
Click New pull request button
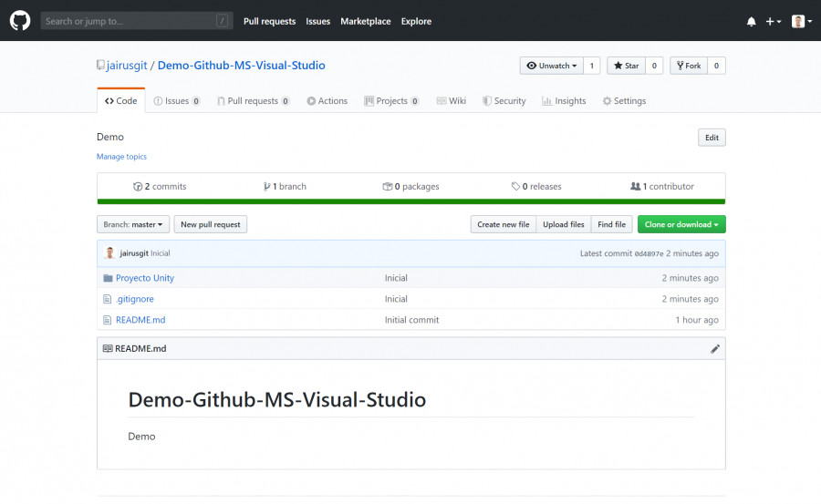pyautogui.click(x=211, y=224)
